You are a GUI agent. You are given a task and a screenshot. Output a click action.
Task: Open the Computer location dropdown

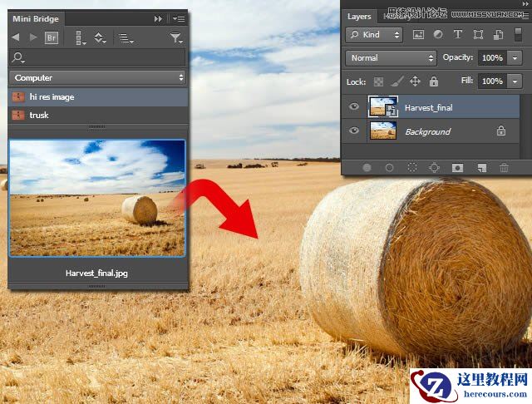coord(98,77)
